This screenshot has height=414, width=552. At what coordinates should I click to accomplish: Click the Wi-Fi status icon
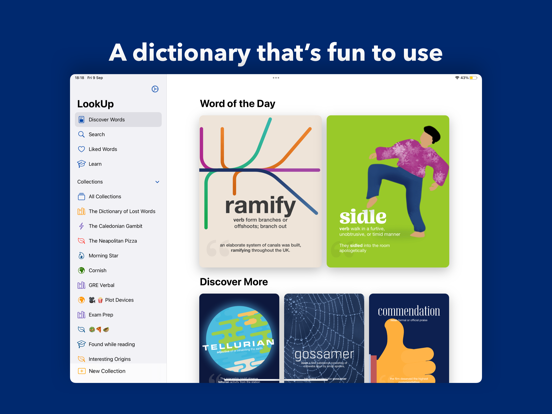457,78
